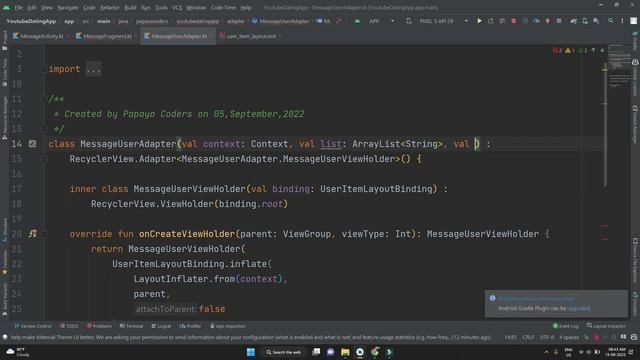Open the search everywhere magnifier
Viewport: 640px width, 360px height.
pos(611,21)
